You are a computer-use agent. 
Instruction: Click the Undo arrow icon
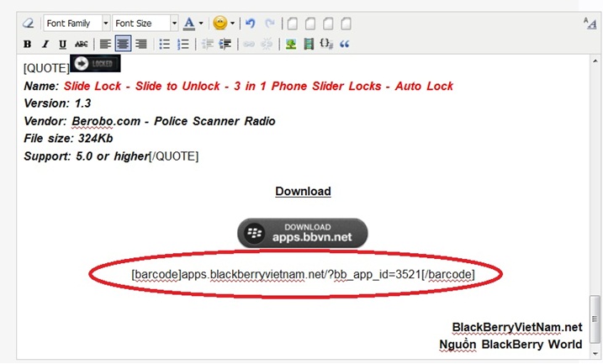[x=251, y=24]
